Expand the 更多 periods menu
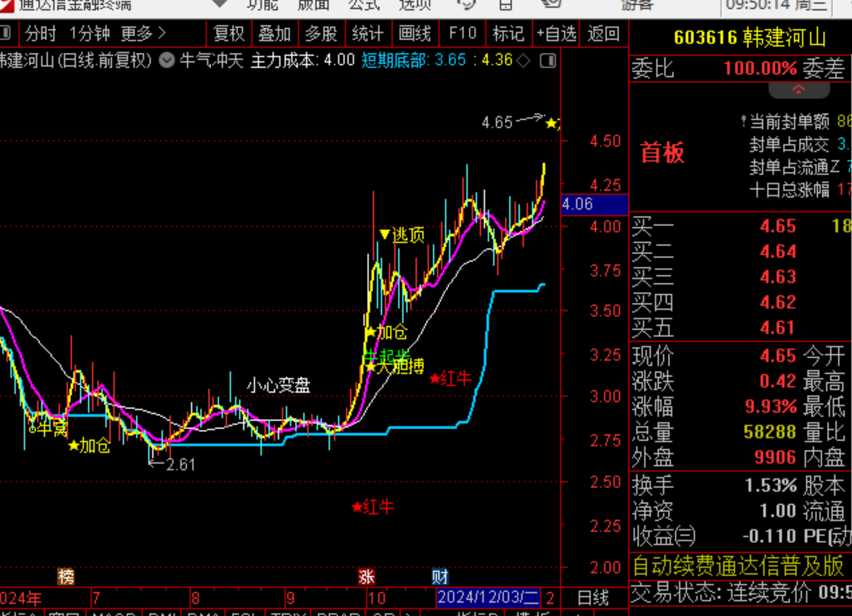This screenshot has width=852, height=616. (143, 34)
